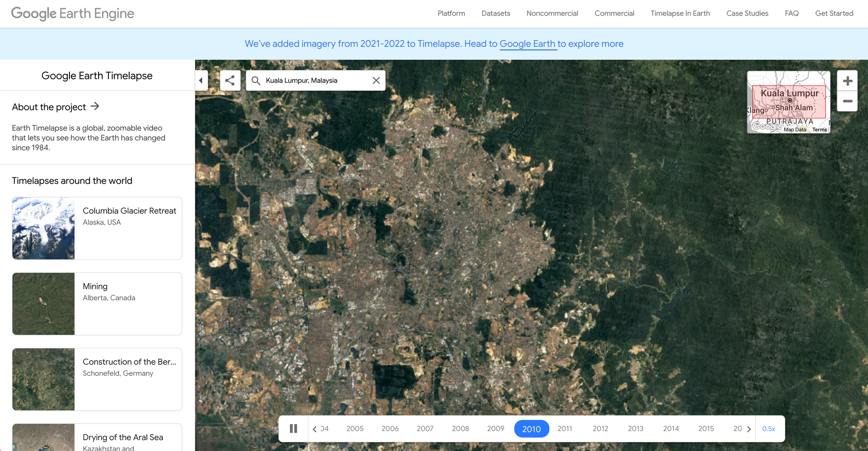Image resolution: width=868 pixels, height=451 pixels.
Task: Show earlier years with the left chevron
Action: [x=315, y=429]
